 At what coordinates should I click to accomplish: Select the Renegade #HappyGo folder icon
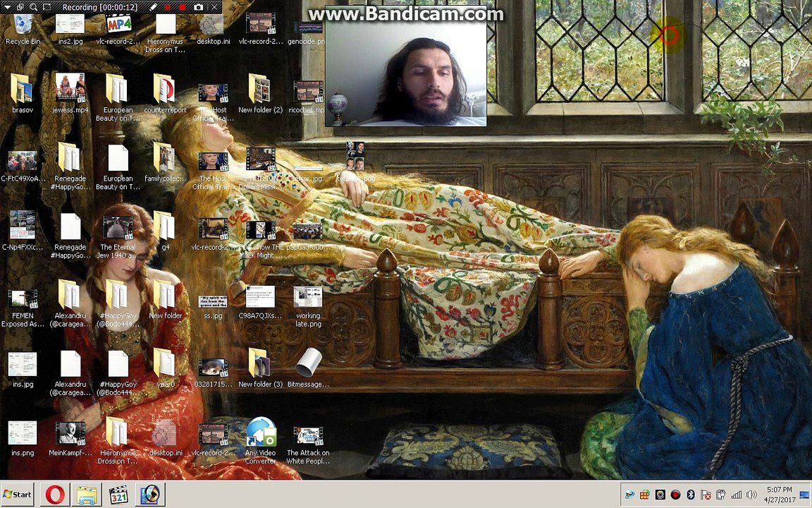tap(70, 166)
